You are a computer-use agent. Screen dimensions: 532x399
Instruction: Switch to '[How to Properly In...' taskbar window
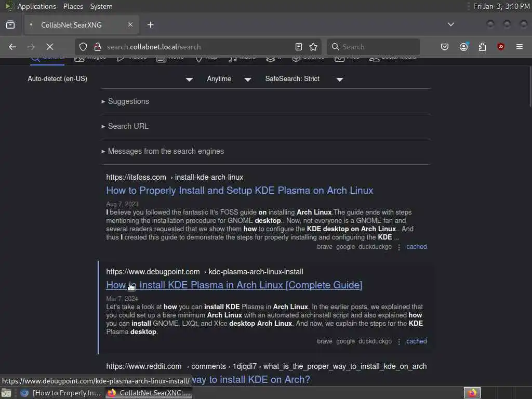(x=61, y=393)
